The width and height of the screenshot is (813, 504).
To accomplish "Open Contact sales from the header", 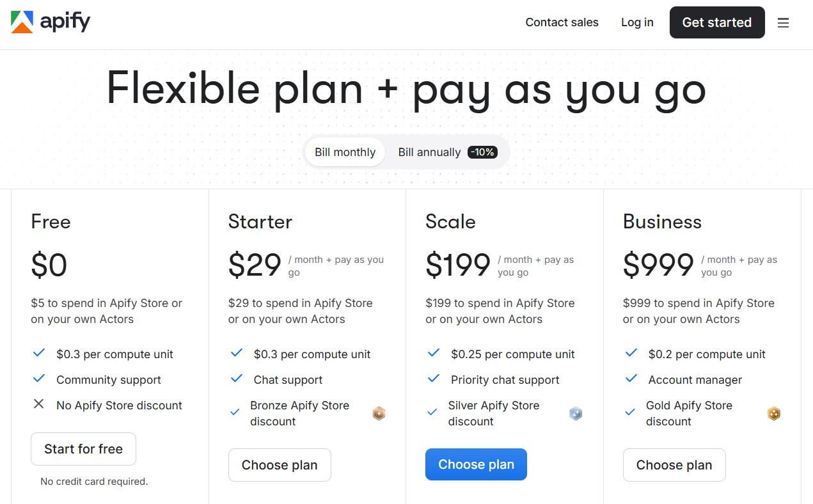I will click(x=562, y=22).
